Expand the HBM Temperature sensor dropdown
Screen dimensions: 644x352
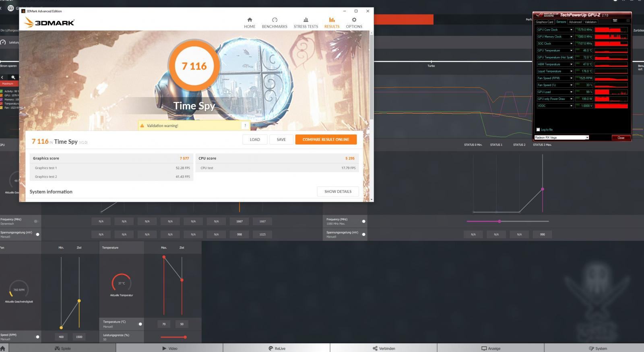click(571, 64)
